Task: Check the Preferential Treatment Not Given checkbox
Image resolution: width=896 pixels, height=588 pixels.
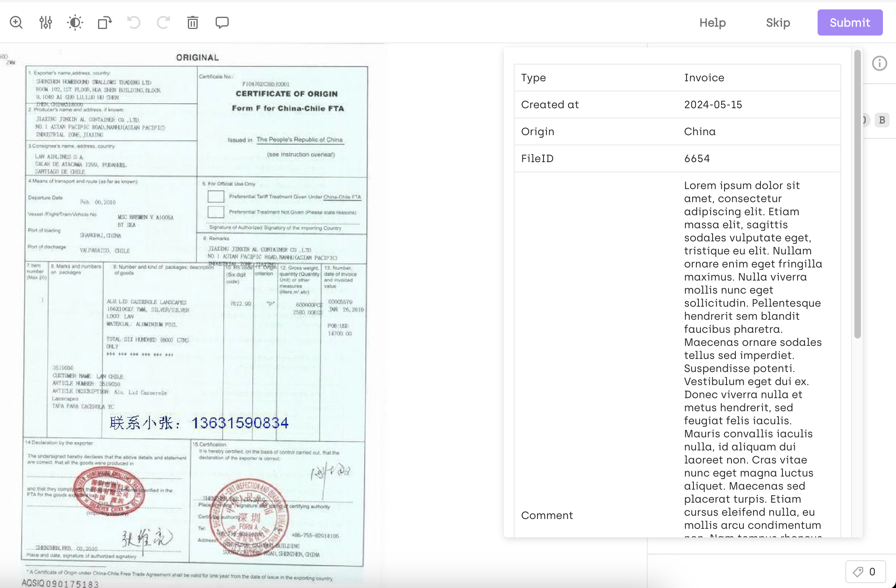Action: (216, 212)
